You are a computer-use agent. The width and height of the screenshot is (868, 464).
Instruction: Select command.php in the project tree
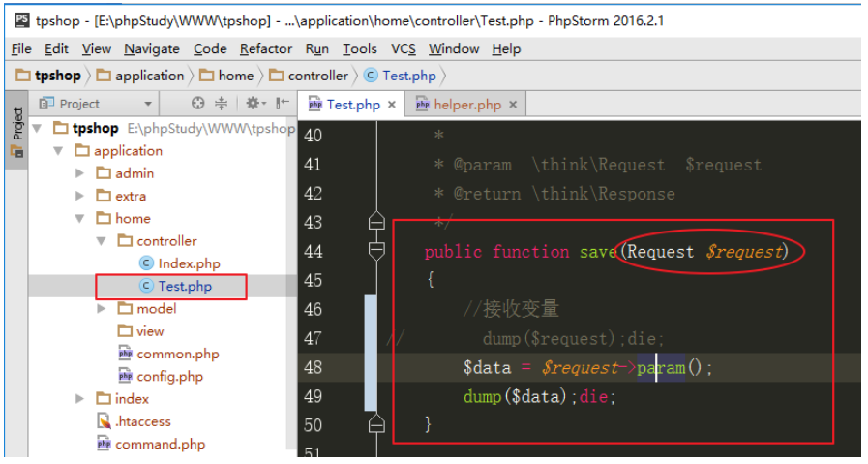tap(160, 444)
